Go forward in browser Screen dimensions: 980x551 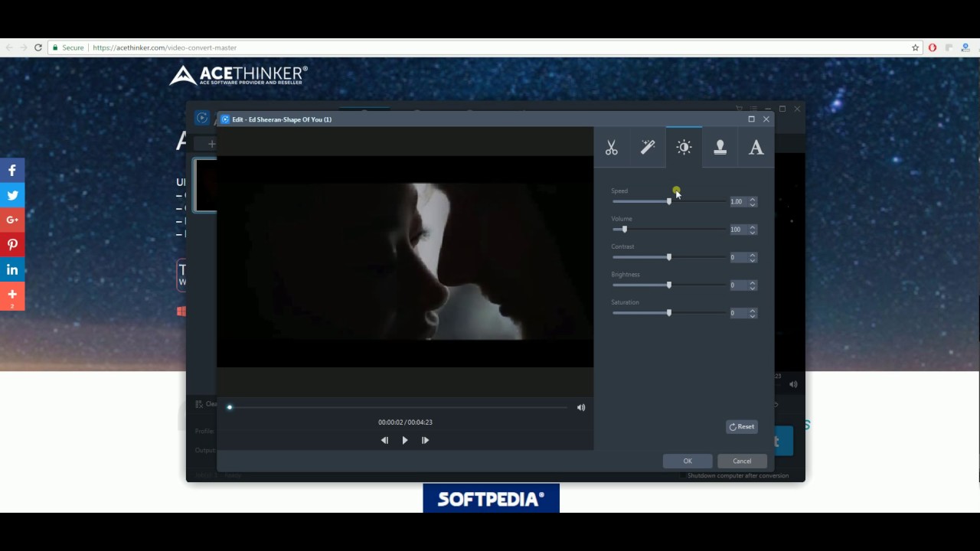(23, 47)
